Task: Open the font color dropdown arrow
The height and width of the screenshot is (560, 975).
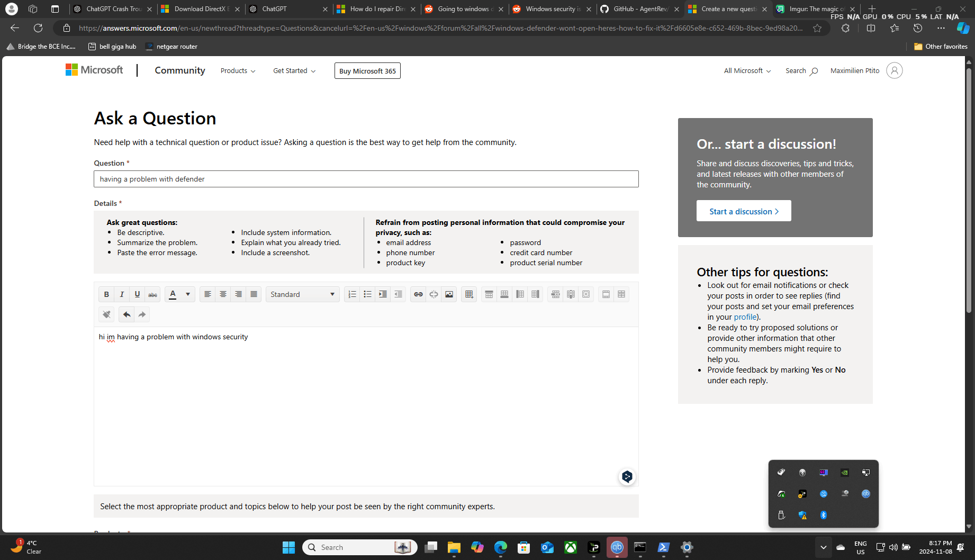Action: (x=188, y=294)
